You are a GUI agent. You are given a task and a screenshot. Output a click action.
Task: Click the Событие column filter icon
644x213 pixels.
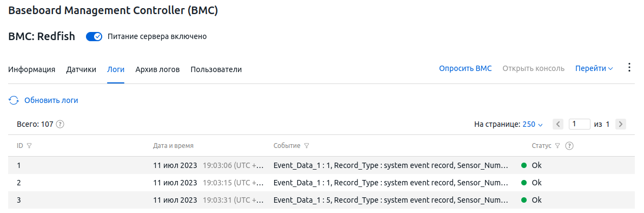[x=307, y=146]
